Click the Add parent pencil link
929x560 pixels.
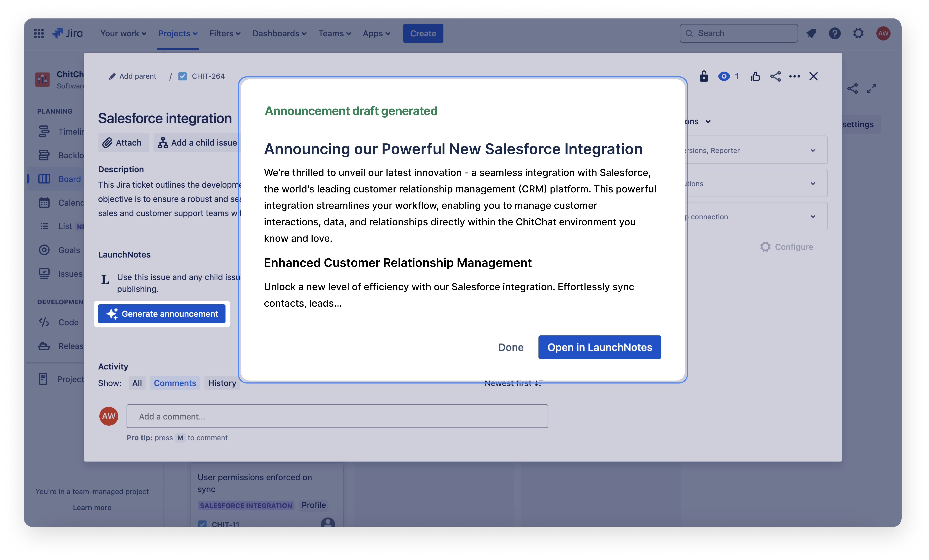(x=133, y=76)
